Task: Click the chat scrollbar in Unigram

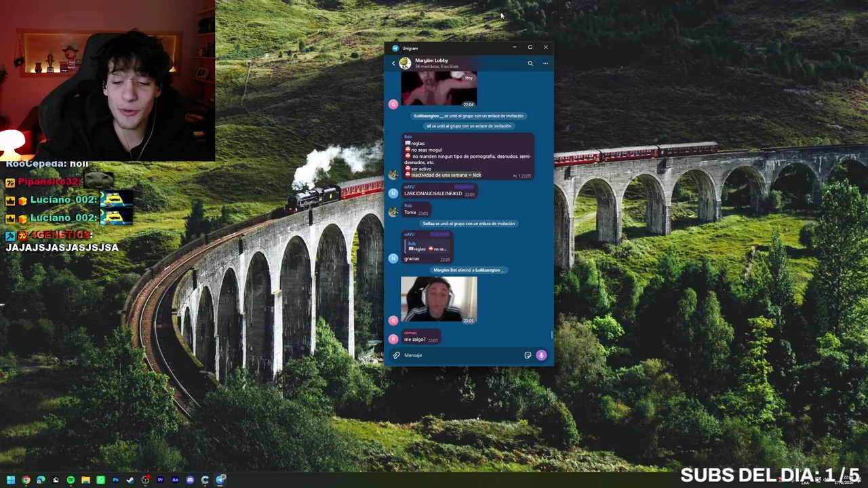Action: (552, 335)
